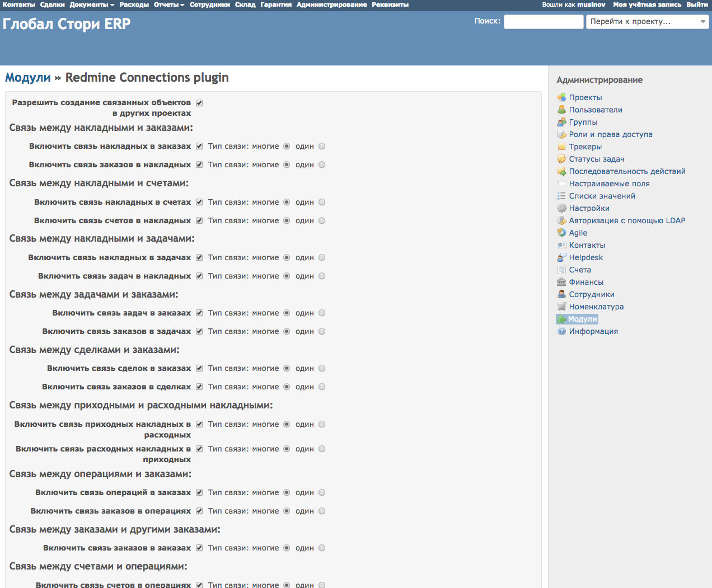
Task: Select 'один' for приходных накладных в расходных
Action: [322, 424]
